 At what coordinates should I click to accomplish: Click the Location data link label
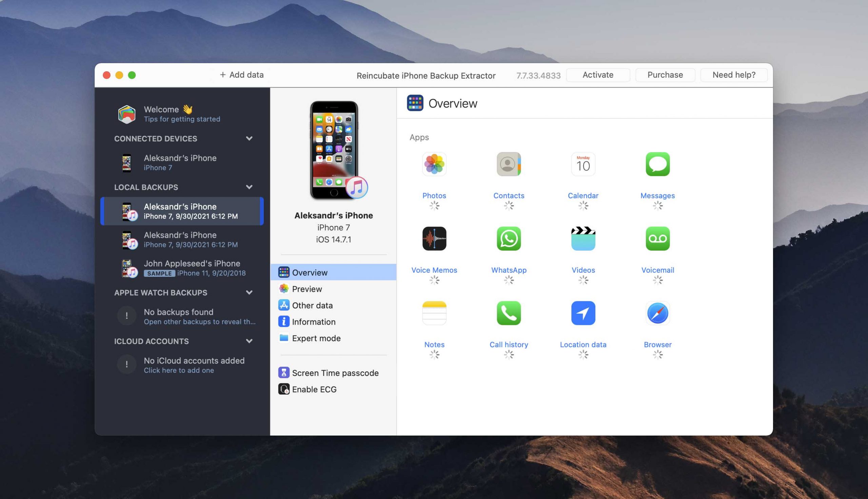[x=583, y=344]
